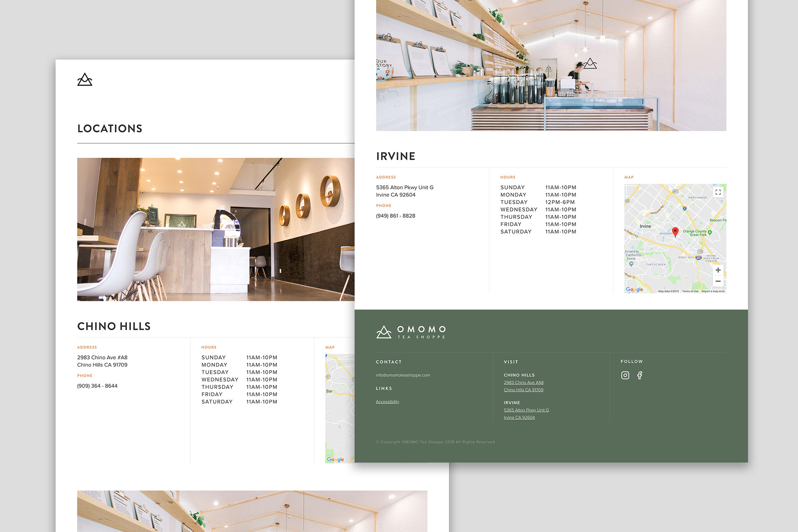Click Terms of Use on Irvine map

690,291
